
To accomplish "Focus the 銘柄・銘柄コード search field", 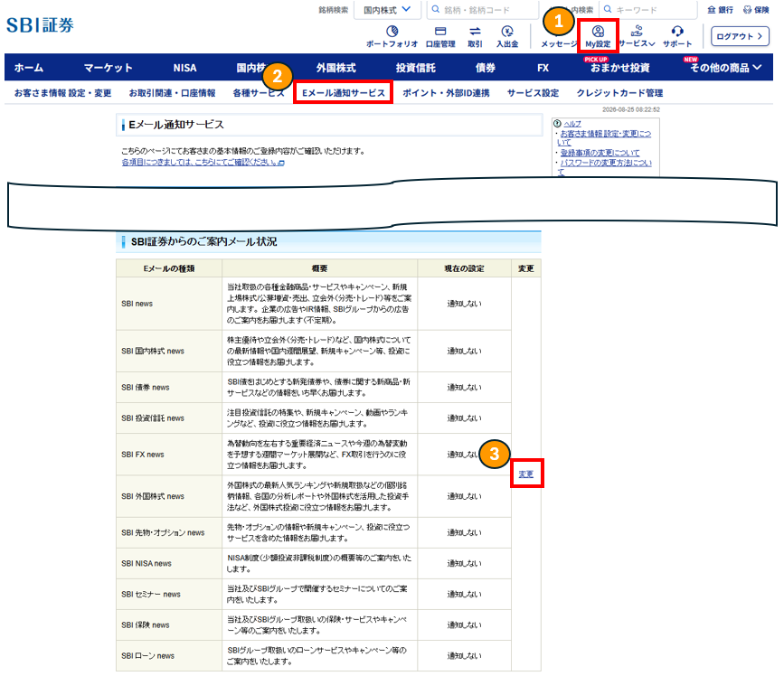I will click(x=483, y=10).
